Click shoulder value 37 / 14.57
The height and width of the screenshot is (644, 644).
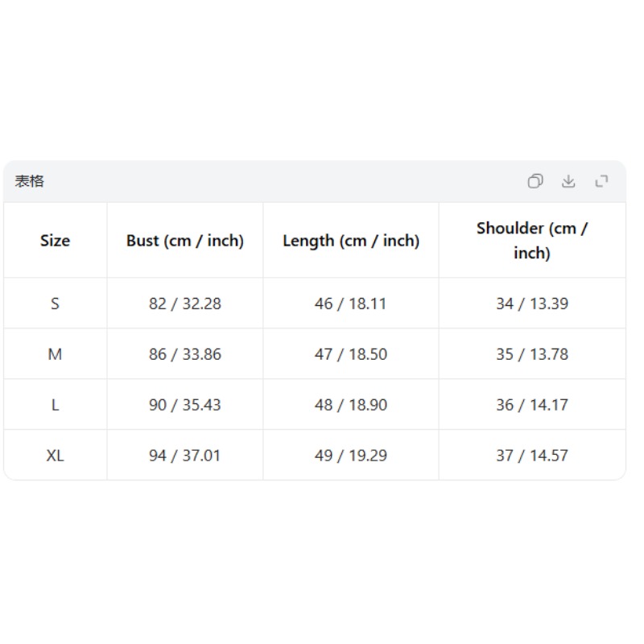click(x=532, y=456)
